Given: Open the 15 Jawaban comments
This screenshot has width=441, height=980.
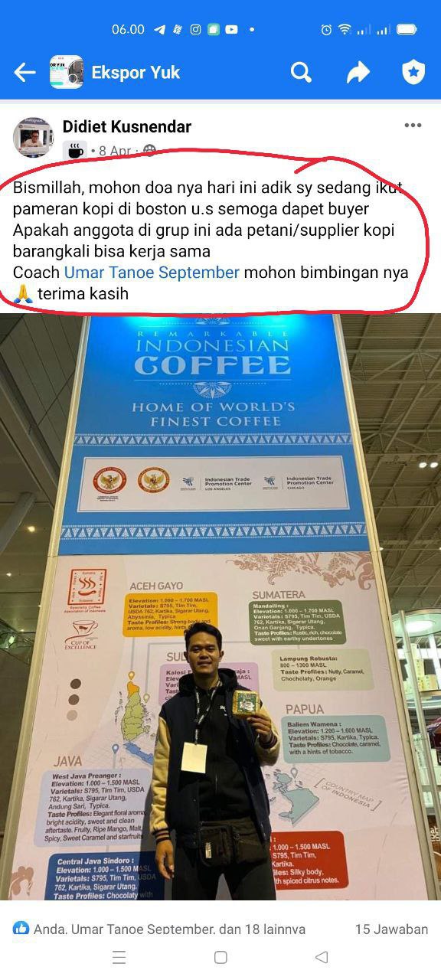Looking at the screenshot, I should click(391, 929).
